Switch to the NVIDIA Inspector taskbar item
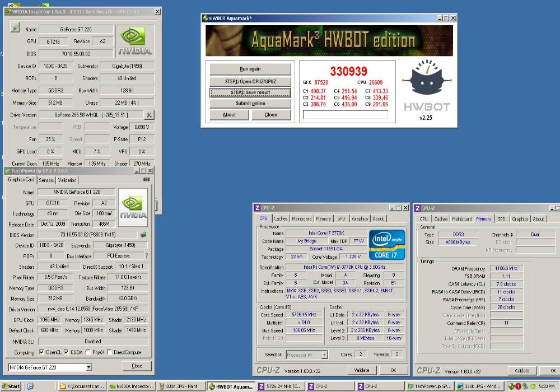The image size is (560, 392). pos(132,386)
